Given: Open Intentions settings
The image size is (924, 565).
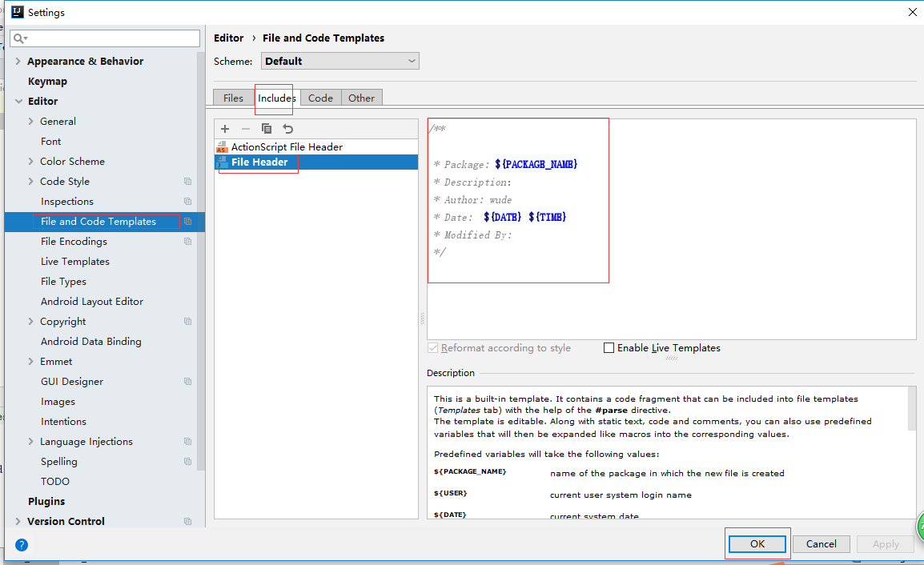Looking at the screenshot, I should tap(63, 422).
